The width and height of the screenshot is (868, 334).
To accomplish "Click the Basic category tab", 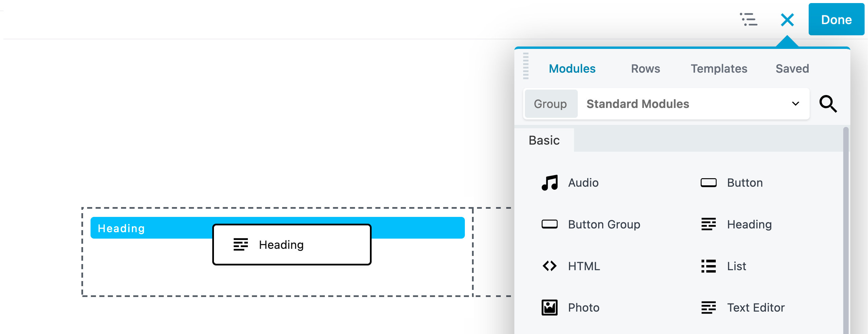I will 544,140.
